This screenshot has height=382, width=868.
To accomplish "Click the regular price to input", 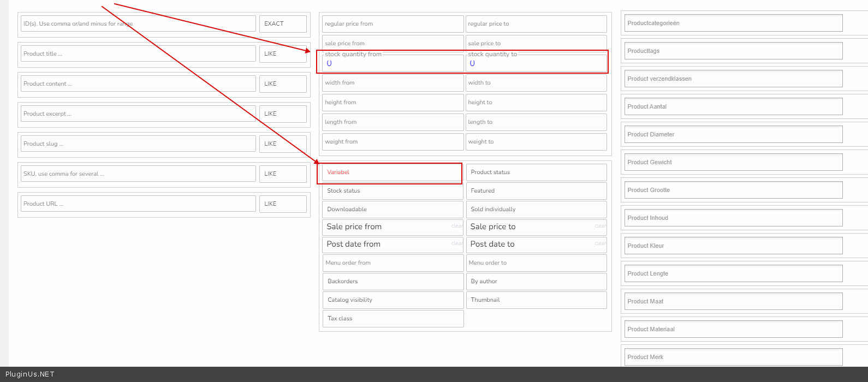I will point(536,24).
